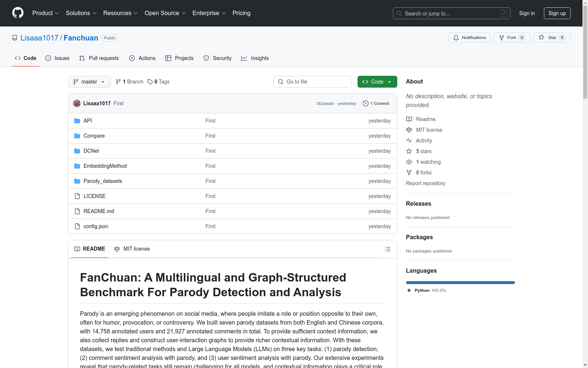Switch to the Security tab
This screenshot has height=368, width=588.
(x=218, y=58)
